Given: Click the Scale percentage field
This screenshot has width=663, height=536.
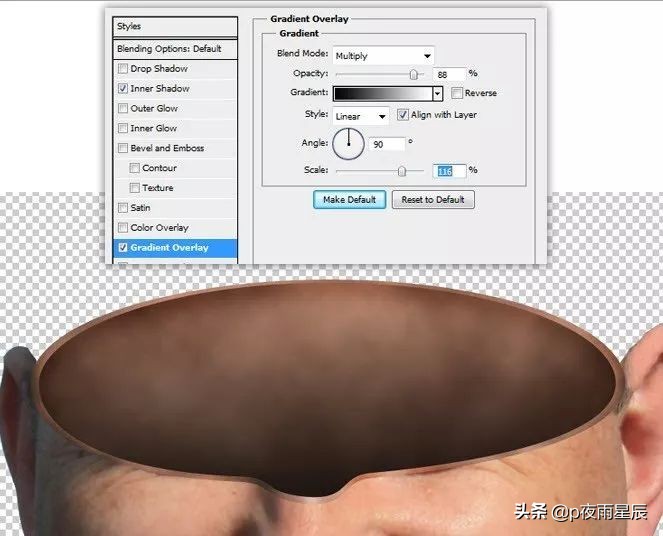Looking at the screenshot, I should coord(449,171).
